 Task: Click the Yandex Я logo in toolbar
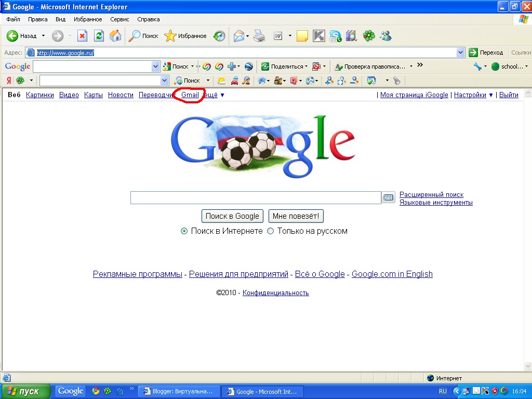9,81
